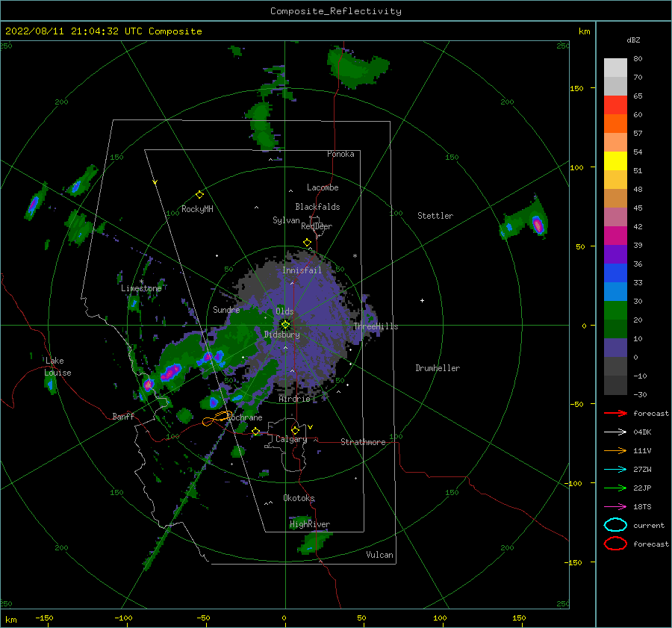Click the yellow radar center marker near Olds

(x=285, y=325)
